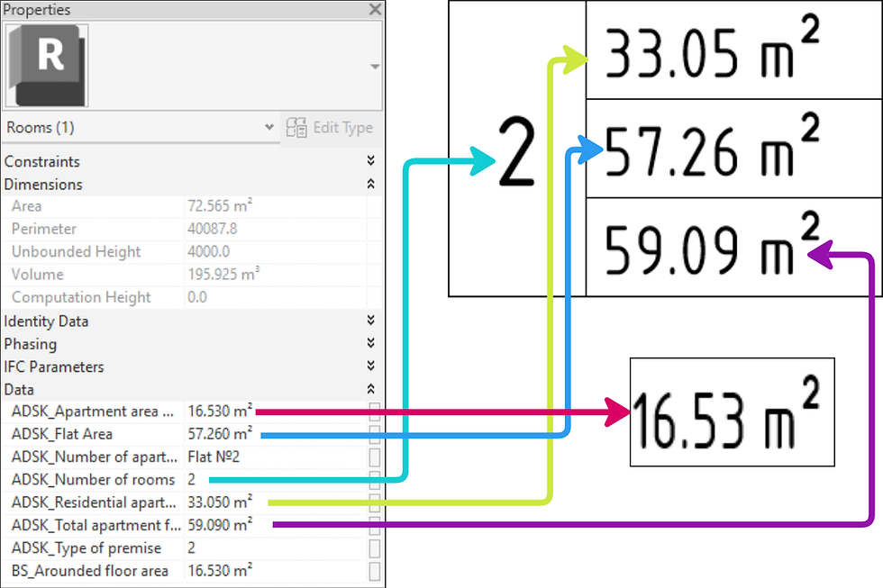Expand the IFC Parameters section

(370, 366)
